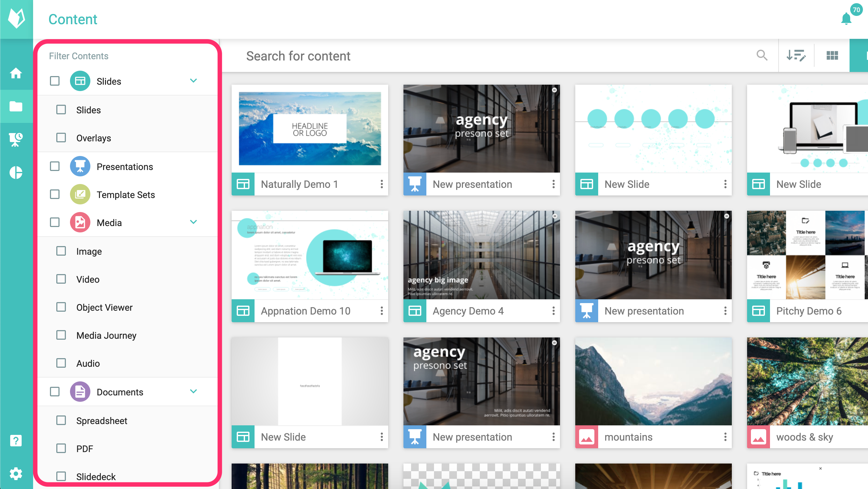Open the Analytics pie chart sidebar icon

16,173
